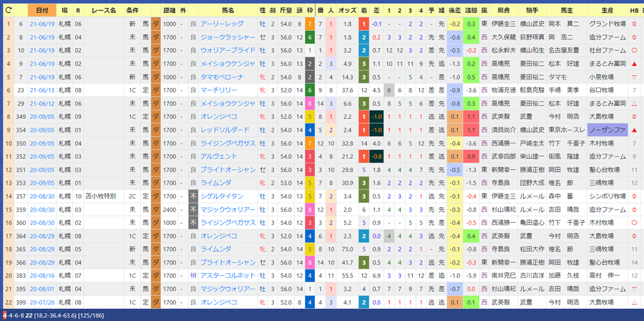Click the ◎ mark for ジョークラッシャー
This screenshot has height=321, width=644.
(x=635, y=37)
